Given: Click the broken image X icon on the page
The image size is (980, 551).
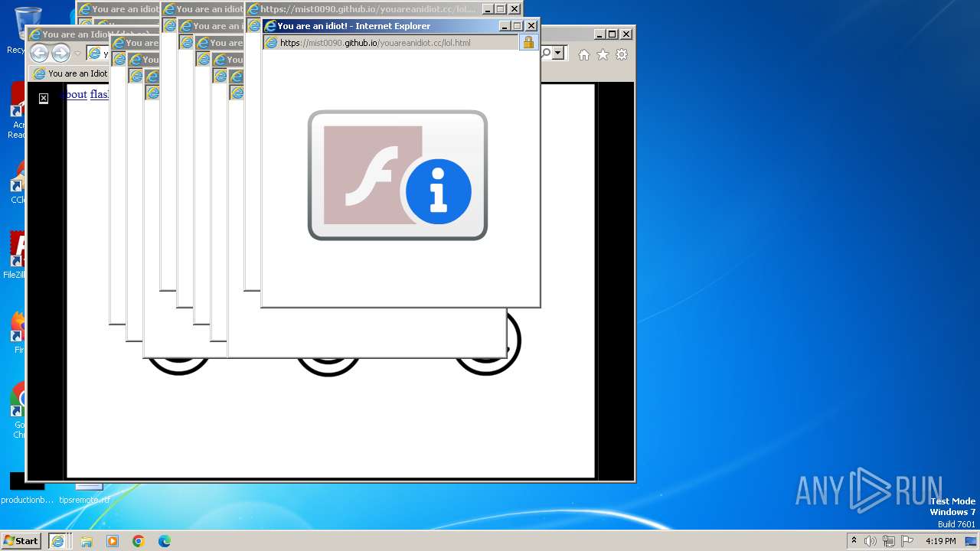Looking at the screenshot, I should [44, 98].
